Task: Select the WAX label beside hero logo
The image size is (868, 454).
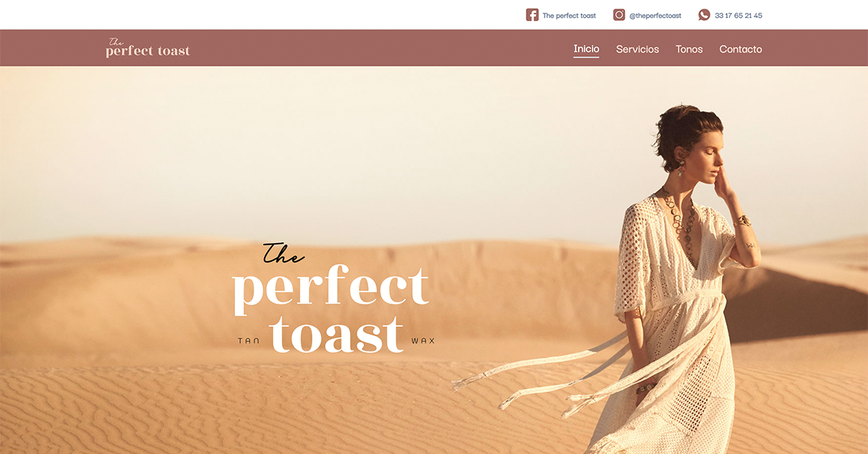Action: (423, 340)
